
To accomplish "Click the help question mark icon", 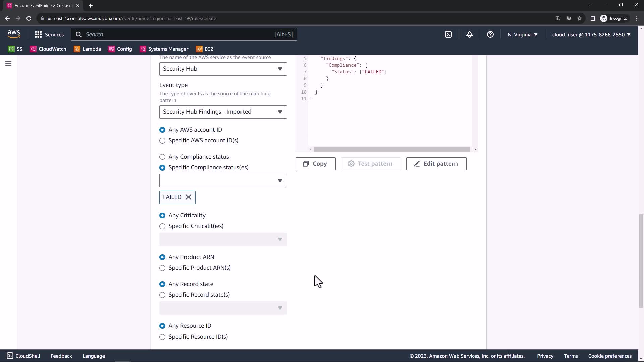I will [x=490, y=34].
